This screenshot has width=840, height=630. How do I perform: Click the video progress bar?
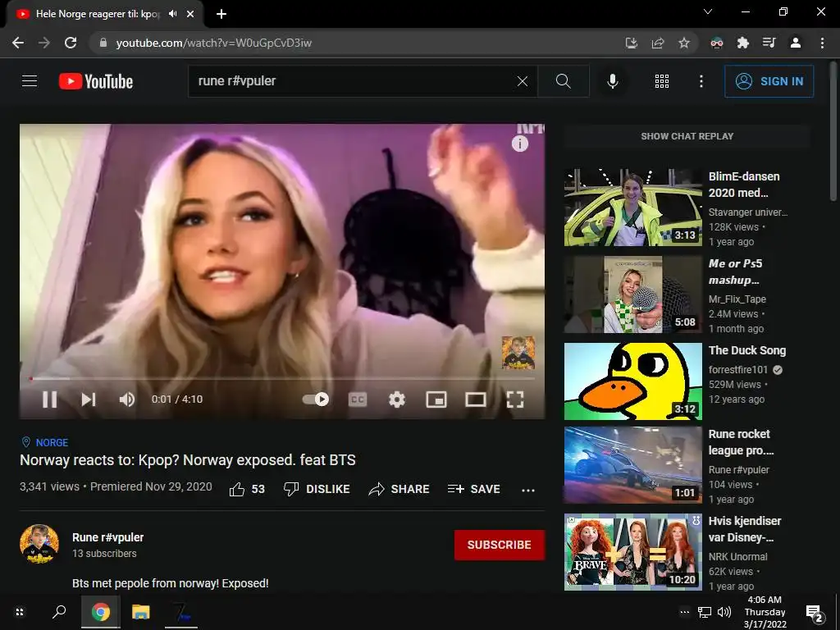click(x=282, y=378)
